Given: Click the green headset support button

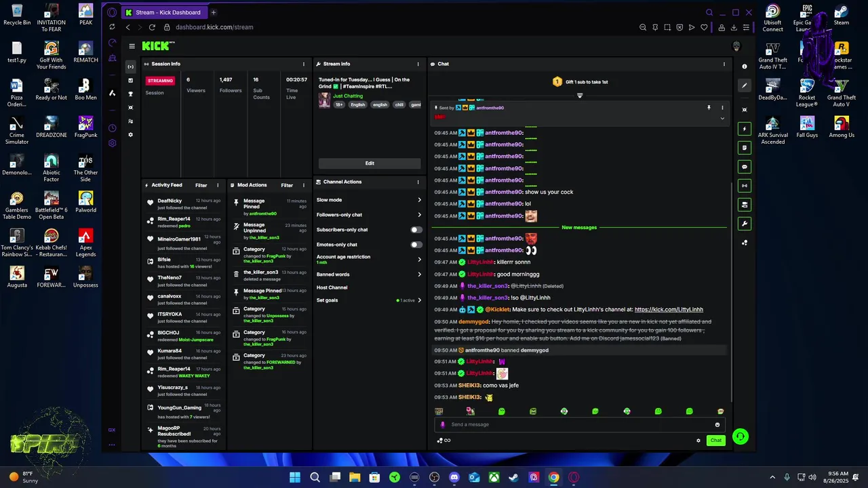Looking at the screenshot, I should pyautogui.click(x=740, y=436).
